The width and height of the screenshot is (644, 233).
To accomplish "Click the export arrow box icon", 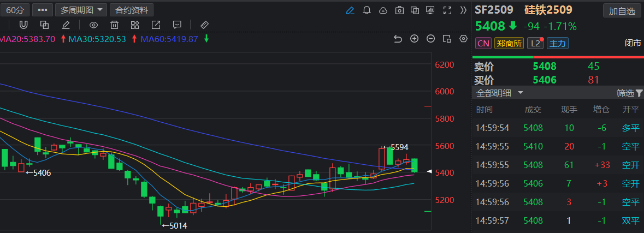I will (x=156, y=25).
